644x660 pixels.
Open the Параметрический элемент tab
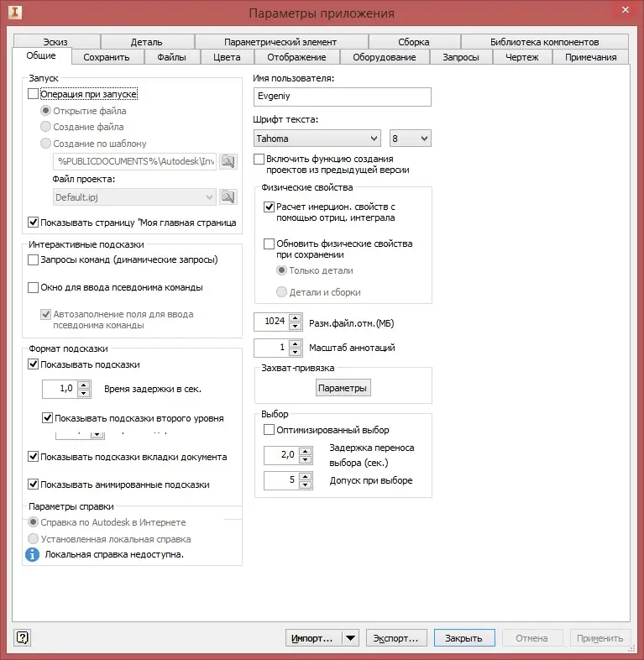coord(280,42)
